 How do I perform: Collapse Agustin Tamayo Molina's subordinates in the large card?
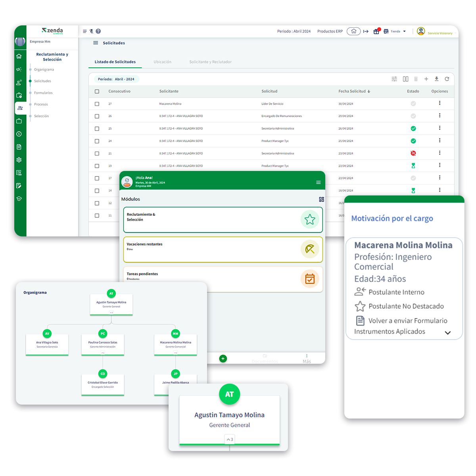pyautogui.click(x=230, y=439)
